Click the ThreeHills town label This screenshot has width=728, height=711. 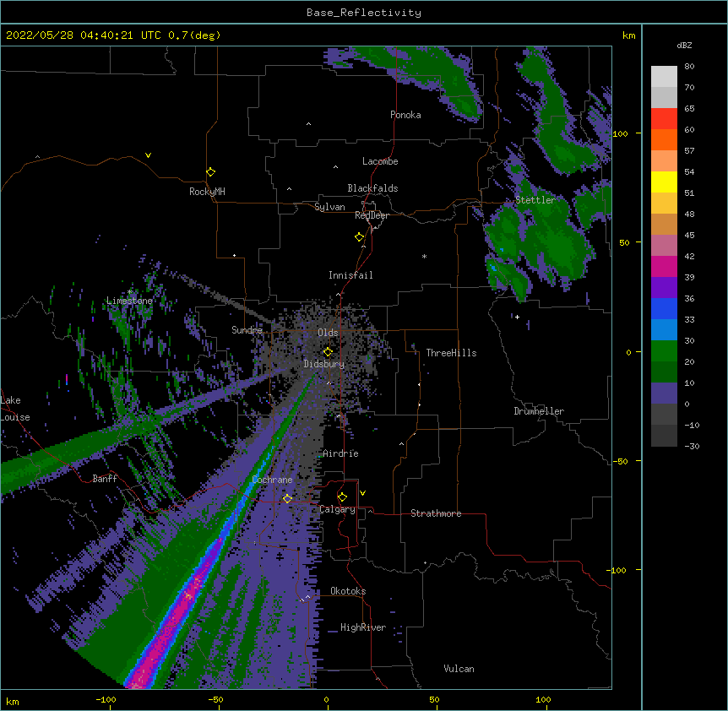coord(451,353)
